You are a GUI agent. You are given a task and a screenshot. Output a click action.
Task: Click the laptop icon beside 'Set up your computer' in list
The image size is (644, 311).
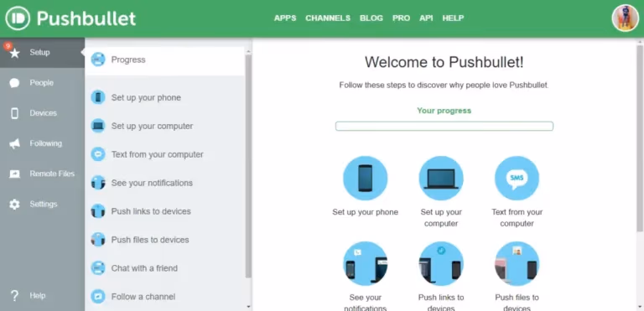pos(98,126)
